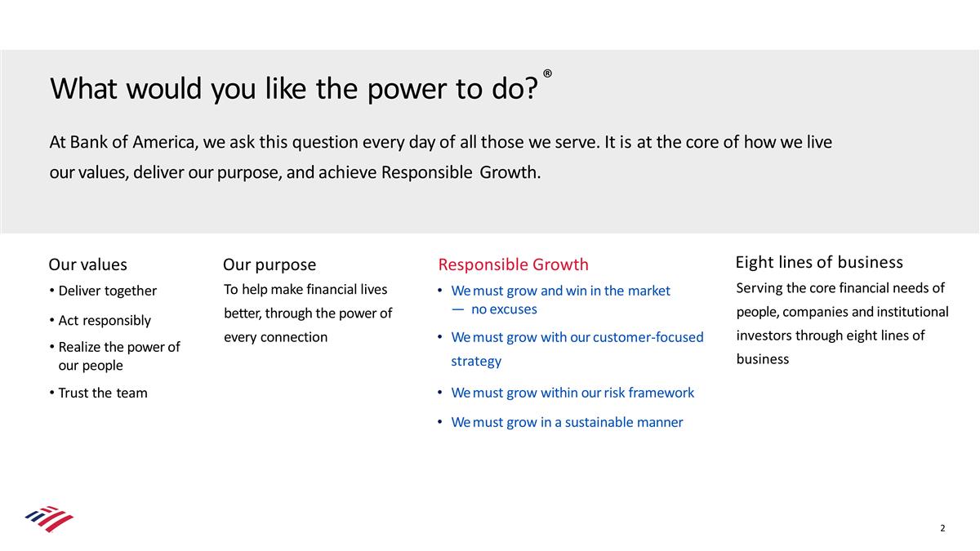This screenshot has height=551, width=980.
Task: Select the 'Eight lines of business' heading
Action: point(819,262)
